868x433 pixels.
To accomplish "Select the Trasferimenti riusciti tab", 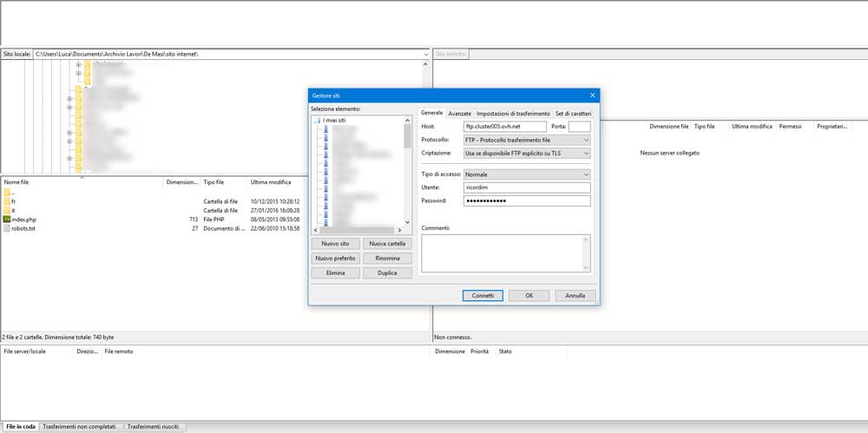I will (x=154, y=427).
